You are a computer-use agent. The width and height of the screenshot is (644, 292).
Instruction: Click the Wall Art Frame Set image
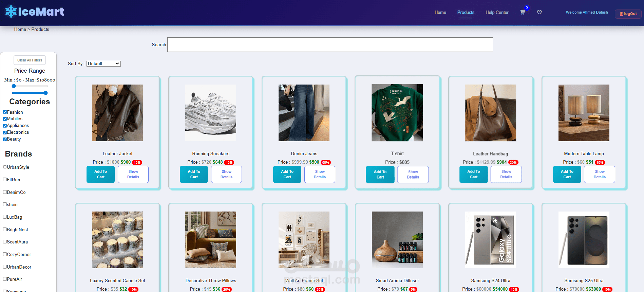coord(304,240)
